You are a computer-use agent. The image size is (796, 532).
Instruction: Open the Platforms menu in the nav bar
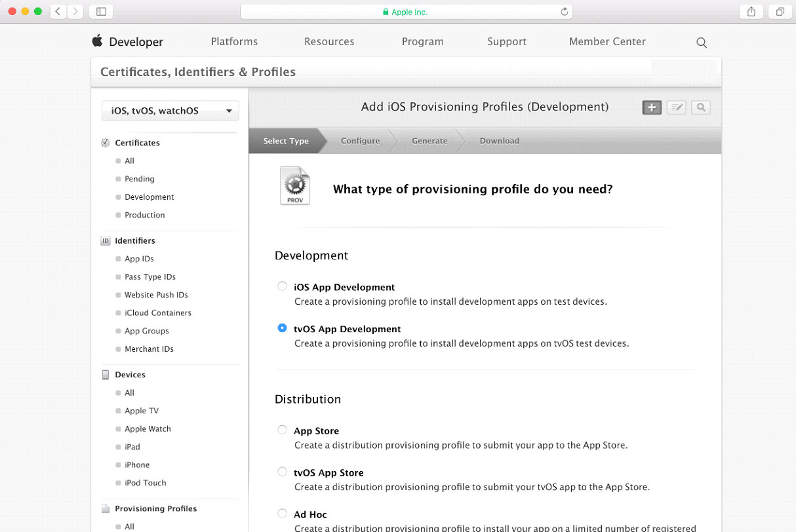pos(234,41)
